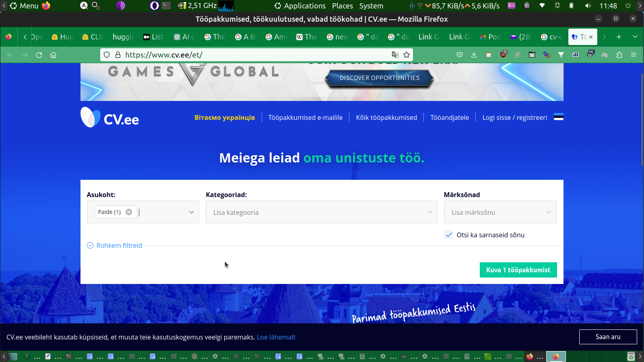The width and height of the screenshot is (644, 362).
Task: Switch language using the Estonian flag icon
Action: point(559,117)
